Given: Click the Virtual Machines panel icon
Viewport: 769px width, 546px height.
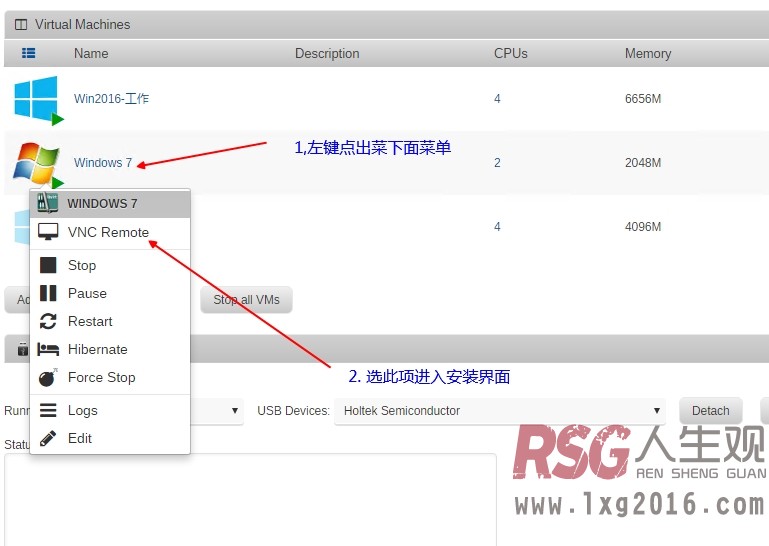Looking at the screenshot, I should click(x=21, y=25).
